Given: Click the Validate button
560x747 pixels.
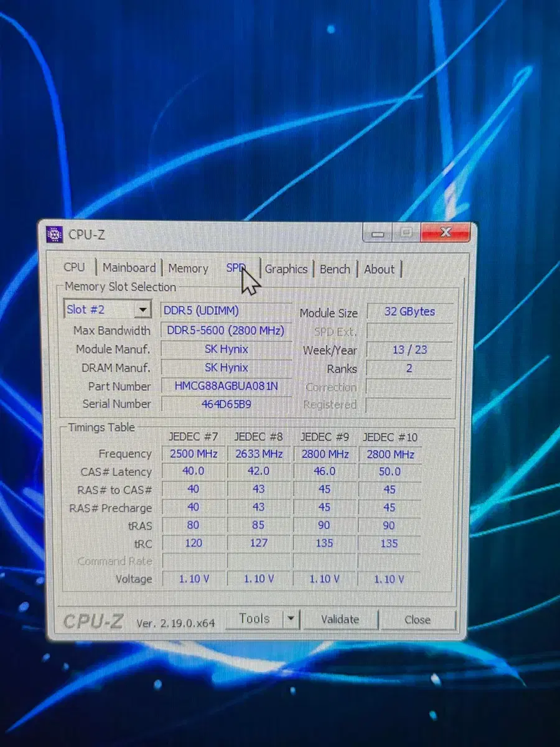Looking at the screenshot, I should (340, 619).
